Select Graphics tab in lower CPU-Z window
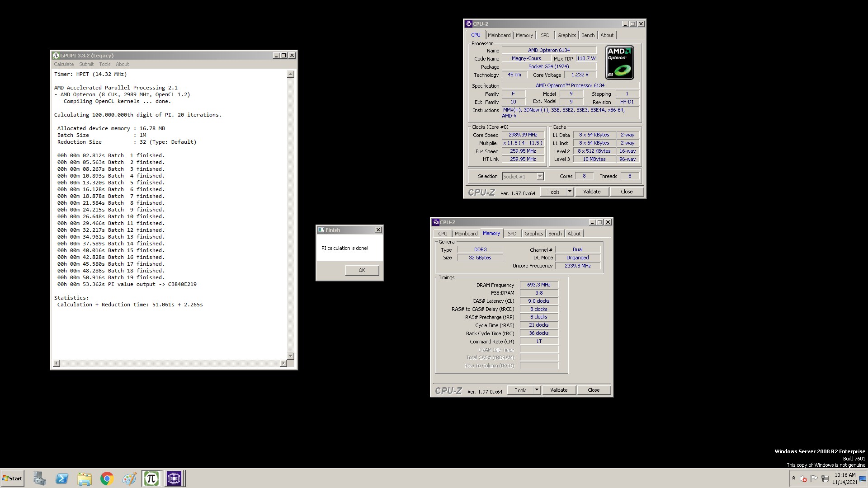868x488 pixels. pos(533,234)
